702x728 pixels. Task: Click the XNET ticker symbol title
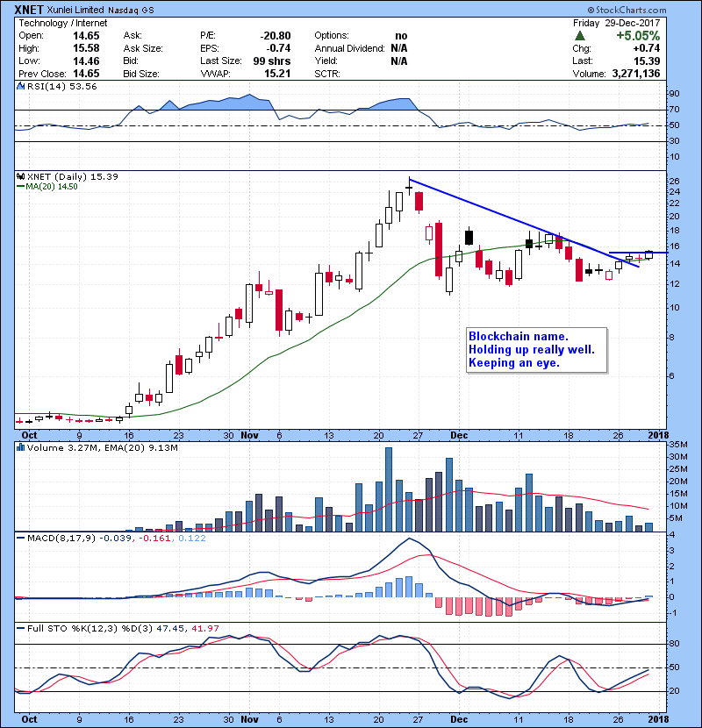(29, 10)
